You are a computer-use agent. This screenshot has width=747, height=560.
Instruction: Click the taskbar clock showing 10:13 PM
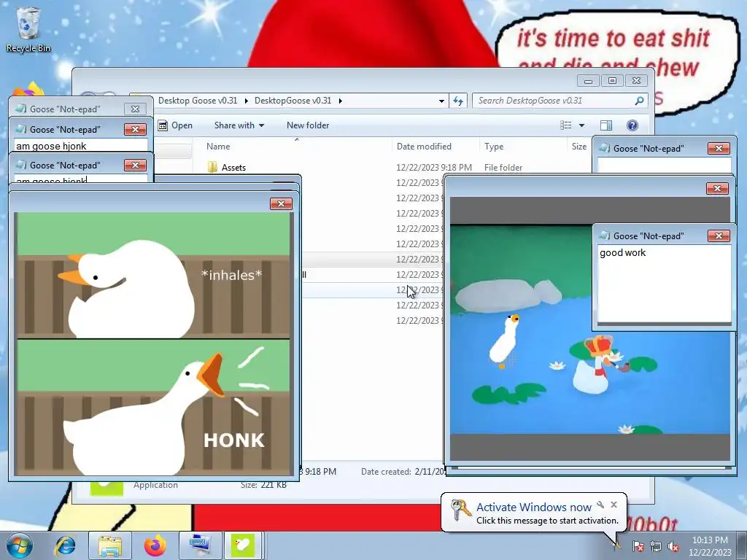710,545
